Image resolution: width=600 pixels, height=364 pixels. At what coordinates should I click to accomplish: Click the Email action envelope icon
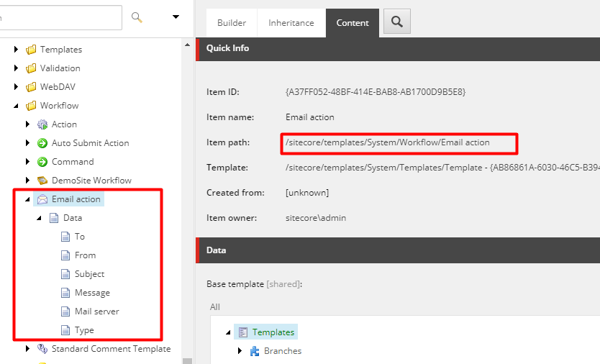(x=42, y=199)
